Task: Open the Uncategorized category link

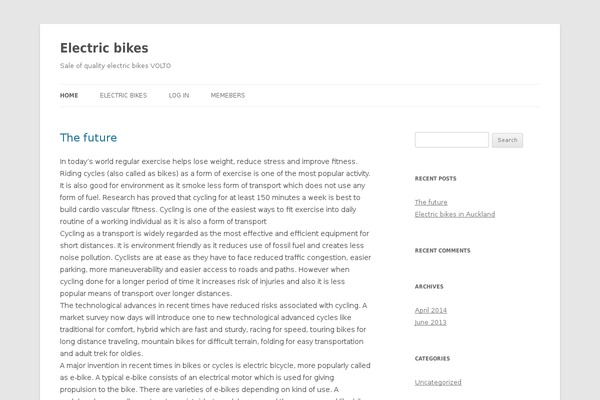Action: [438, 382]
